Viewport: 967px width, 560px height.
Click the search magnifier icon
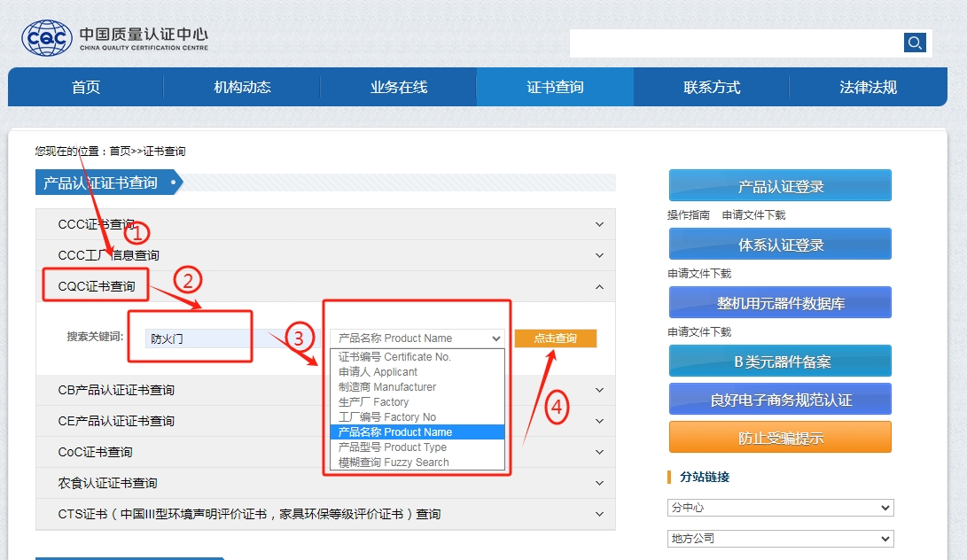point(915,42)
